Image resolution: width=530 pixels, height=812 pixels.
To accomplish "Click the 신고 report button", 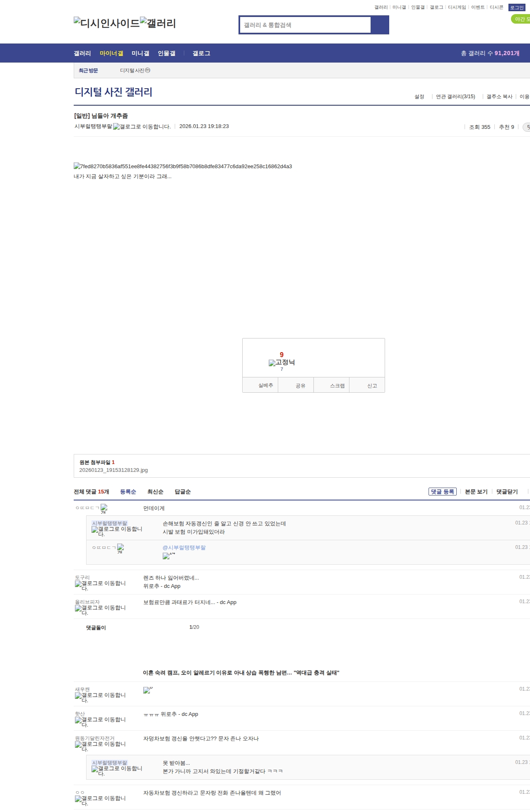I will (x=372, y=386).
